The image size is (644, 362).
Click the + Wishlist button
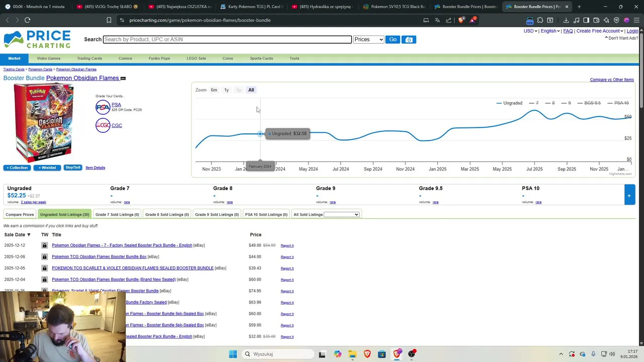(x=47, y=167)
